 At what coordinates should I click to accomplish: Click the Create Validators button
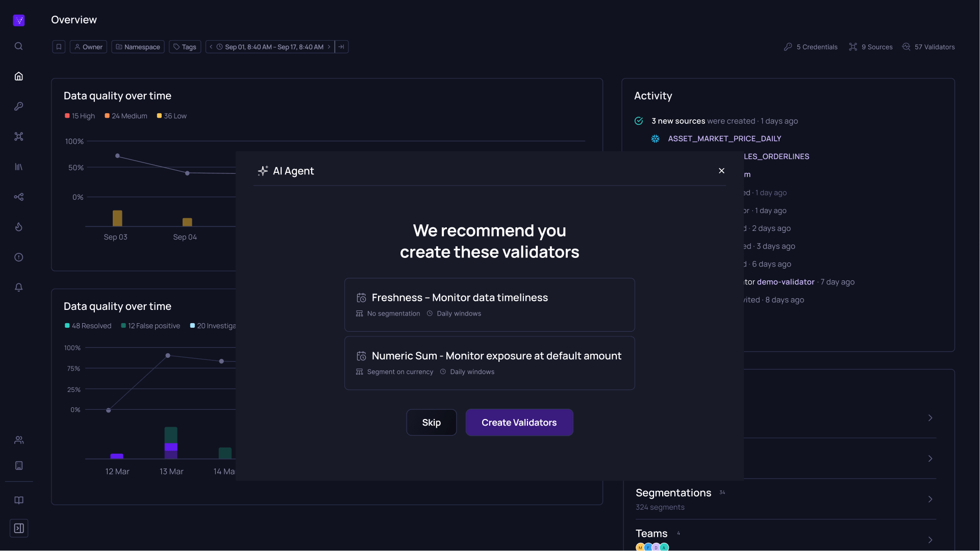tap(519, 423)
